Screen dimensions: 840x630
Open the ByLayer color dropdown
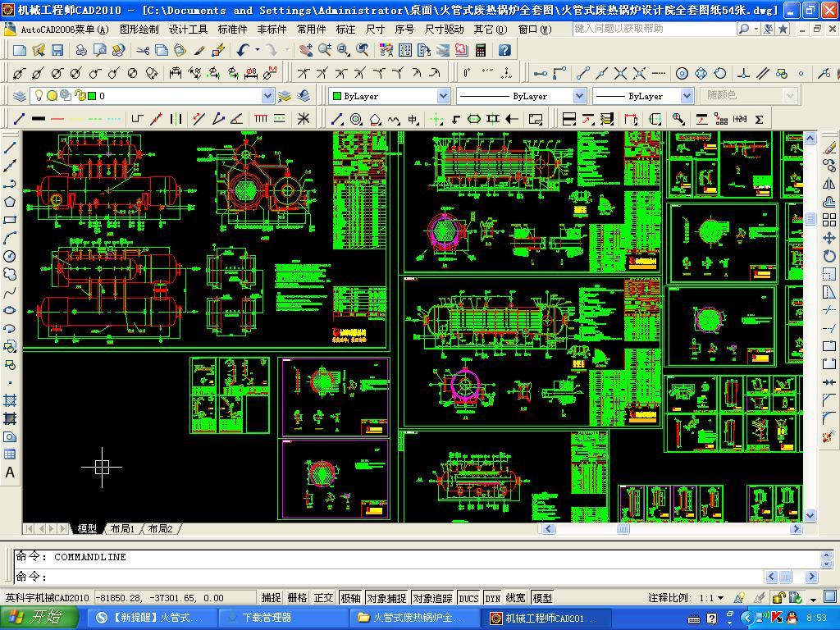click(443, 96)
